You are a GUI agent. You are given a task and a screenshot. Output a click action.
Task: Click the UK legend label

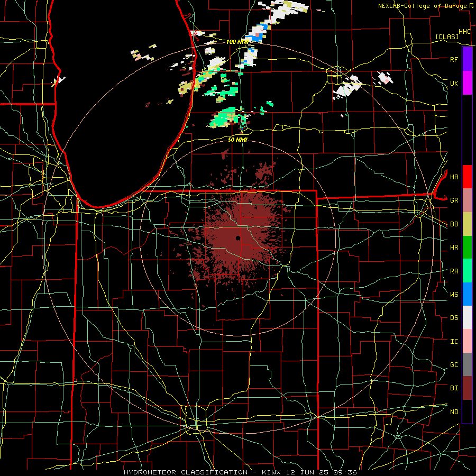[x=454, y=83]
